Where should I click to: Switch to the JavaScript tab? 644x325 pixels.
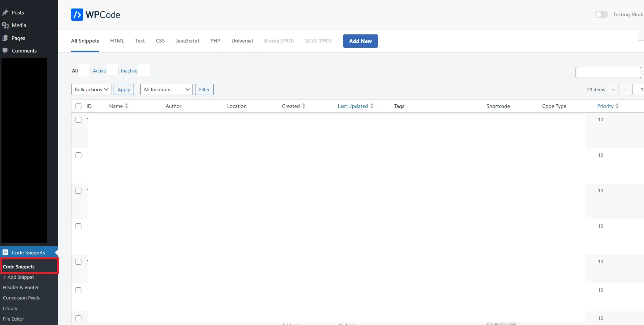point(187,41)
